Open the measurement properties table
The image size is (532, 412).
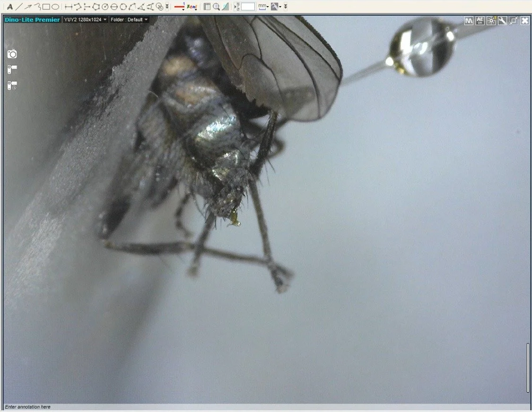pos(207,7)
